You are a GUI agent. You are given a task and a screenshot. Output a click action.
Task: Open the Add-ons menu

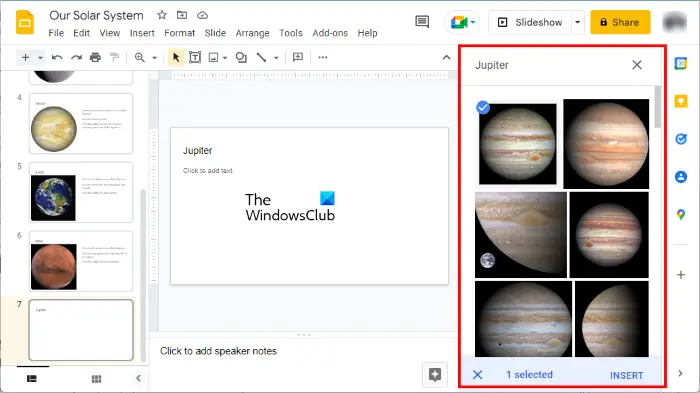[330, 33]
